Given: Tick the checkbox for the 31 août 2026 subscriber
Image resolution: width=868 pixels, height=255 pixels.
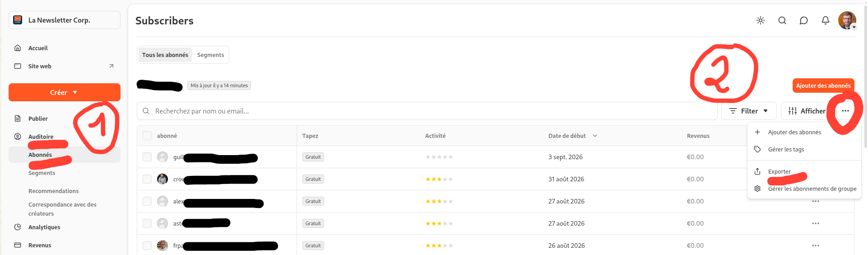Looking at the screenshot, I should point(147,179).
